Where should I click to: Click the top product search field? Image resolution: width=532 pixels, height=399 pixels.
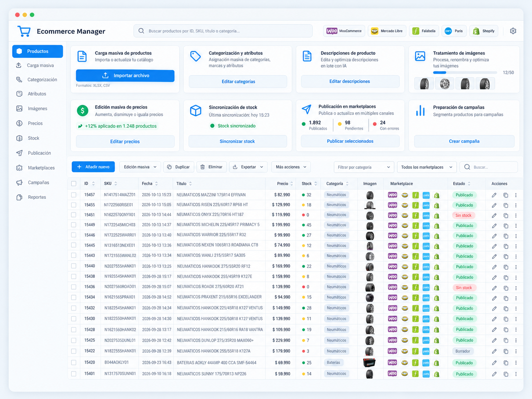pos(223,31)
